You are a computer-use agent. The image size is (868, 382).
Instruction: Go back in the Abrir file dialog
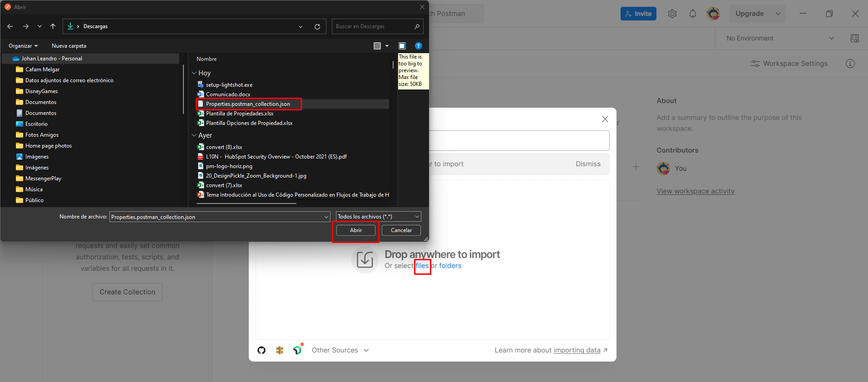[10, 26]
